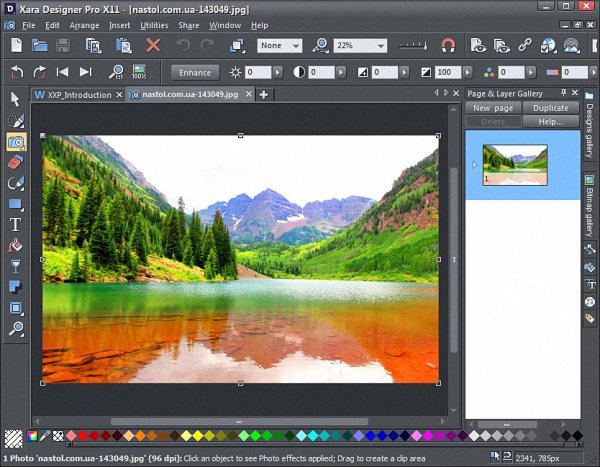Screen dimensions: 600x467
Task: Pick the Selector arrow tool
Action: [15, 98]
